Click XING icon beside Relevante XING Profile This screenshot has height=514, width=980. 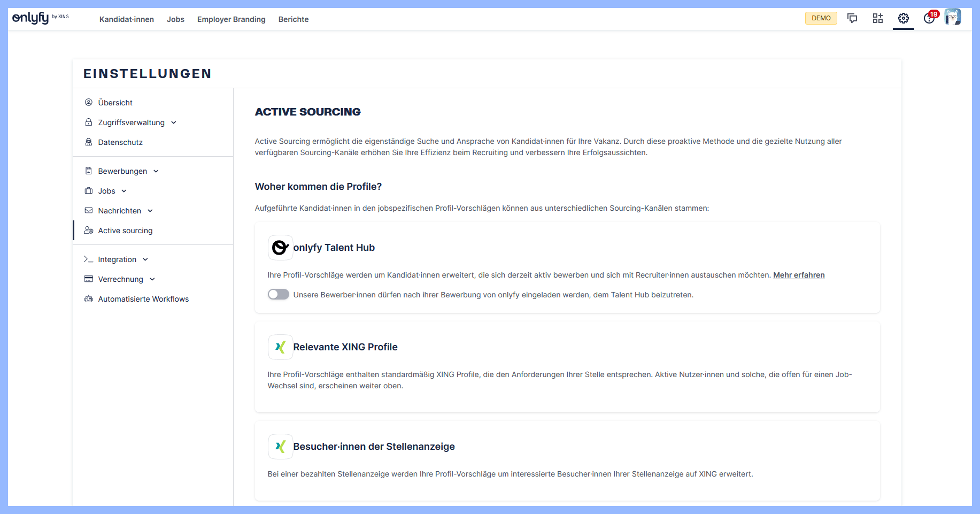point(280,347)
